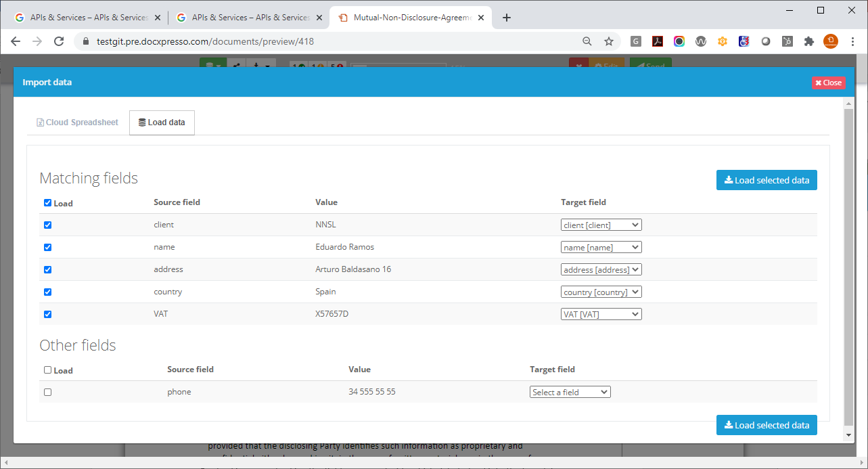This screenshot has height=469, width=868.
Task: Open the VAT target field dropdown
Action: [601, 314]
